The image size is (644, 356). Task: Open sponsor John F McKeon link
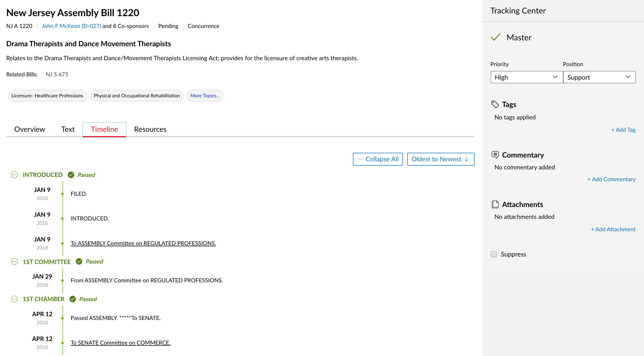(x=71, y=26)
